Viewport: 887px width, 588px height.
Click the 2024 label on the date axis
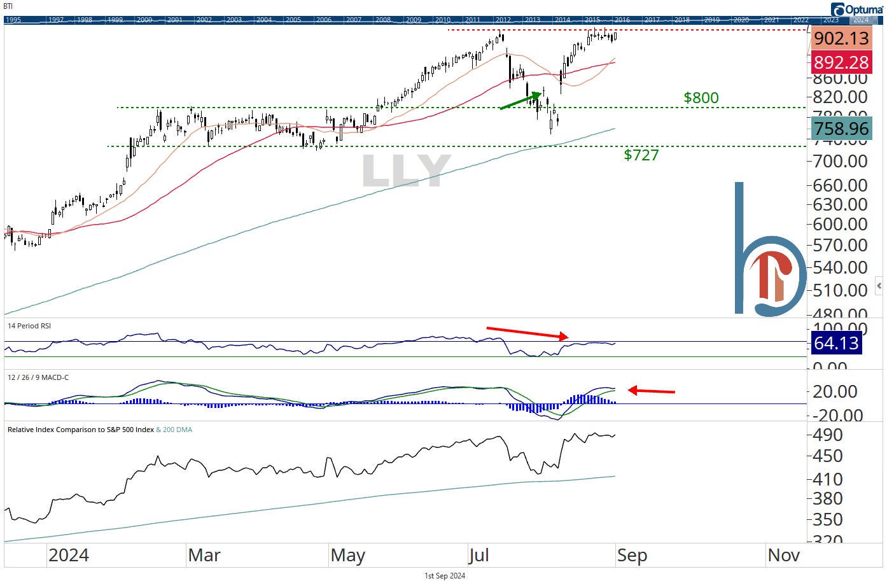coord(69,556)
